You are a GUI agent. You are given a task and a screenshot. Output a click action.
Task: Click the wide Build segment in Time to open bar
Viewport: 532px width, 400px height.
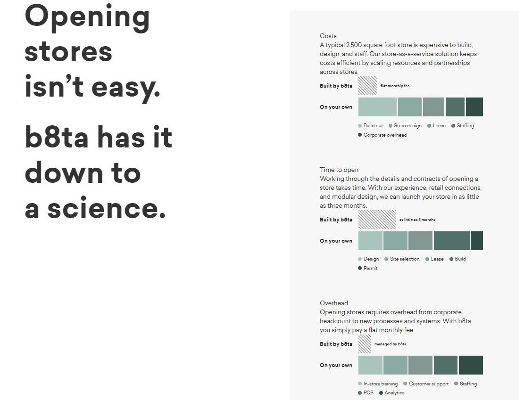coord(452,241)
